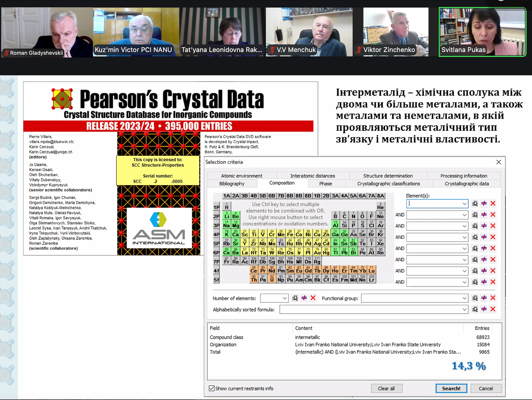532x400 pixels.
Task: Click the Search! button
Action: 451,388
